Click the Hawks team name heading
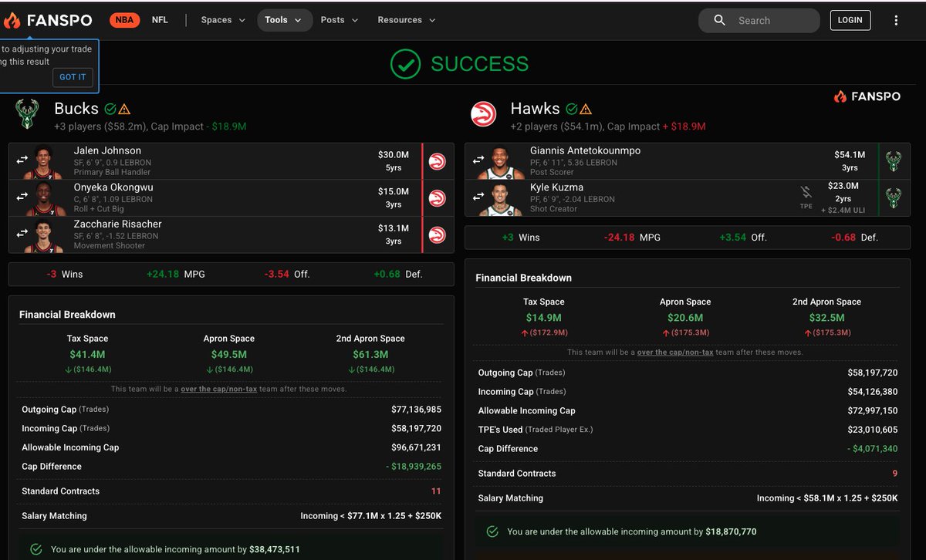Viewport: 926px width, 560px height. click(x=535, y=109)
